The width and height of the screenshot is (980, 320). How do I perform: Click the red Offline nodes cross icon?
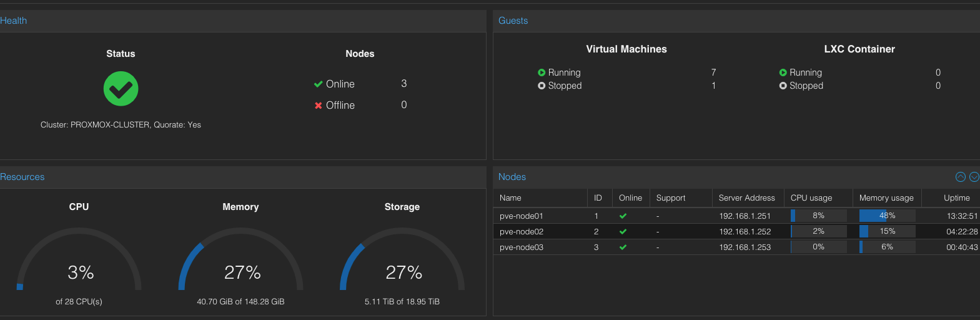pyautogui.click(x=318, y=106)
